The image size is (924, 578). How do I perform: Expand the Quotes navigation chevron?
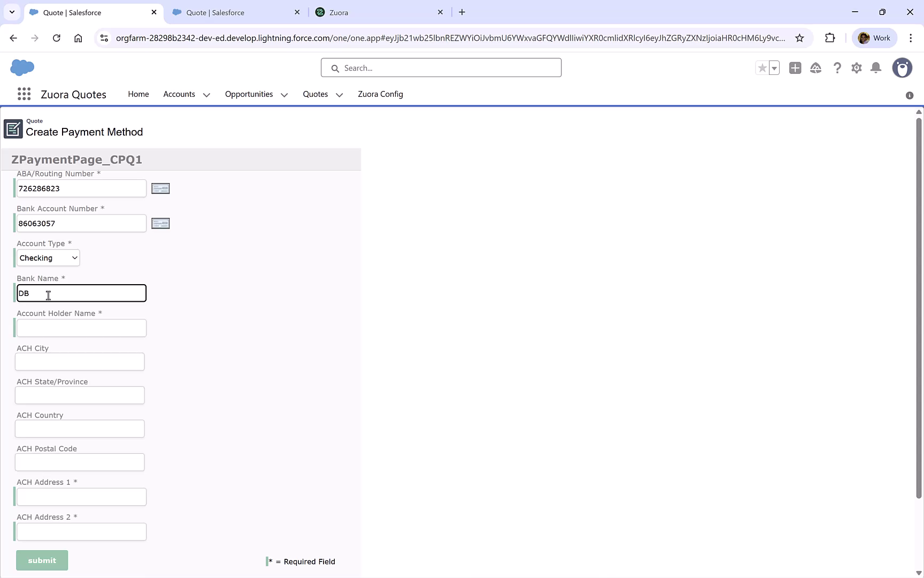pos(339,94)
